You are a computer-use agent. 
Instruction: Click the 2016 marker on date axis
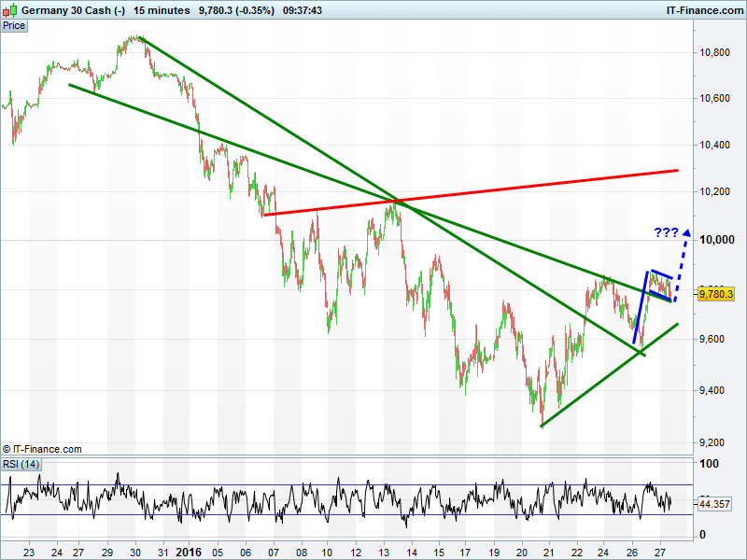[x=189, y=552]
